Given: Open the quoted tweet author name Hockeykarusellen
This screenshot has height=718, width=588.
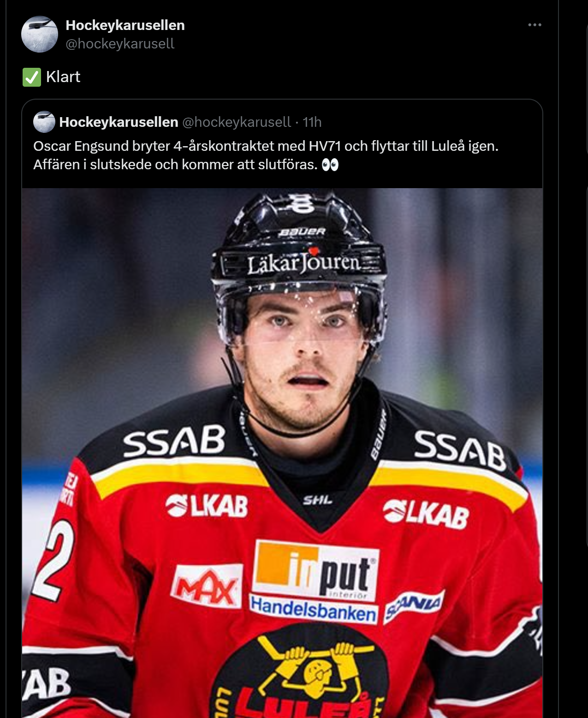Looking at the screenshot, I should [x=119, y=122].
